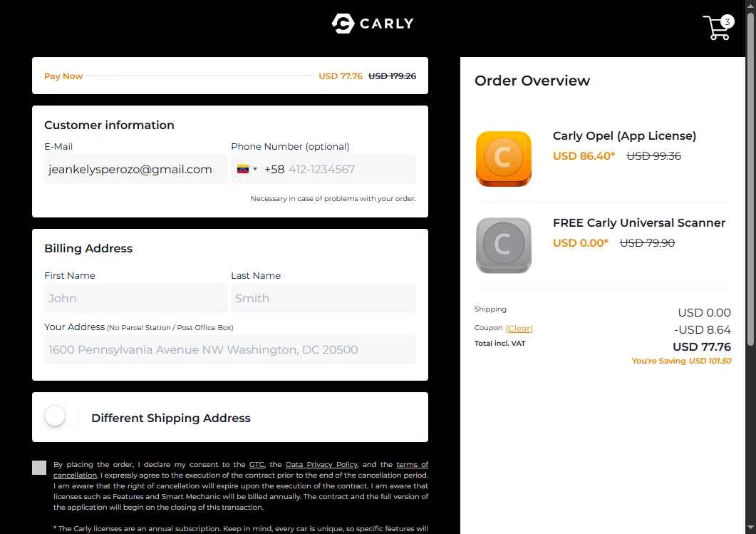Click the Pay Now price USD 77.76

[x=341, y=76]
